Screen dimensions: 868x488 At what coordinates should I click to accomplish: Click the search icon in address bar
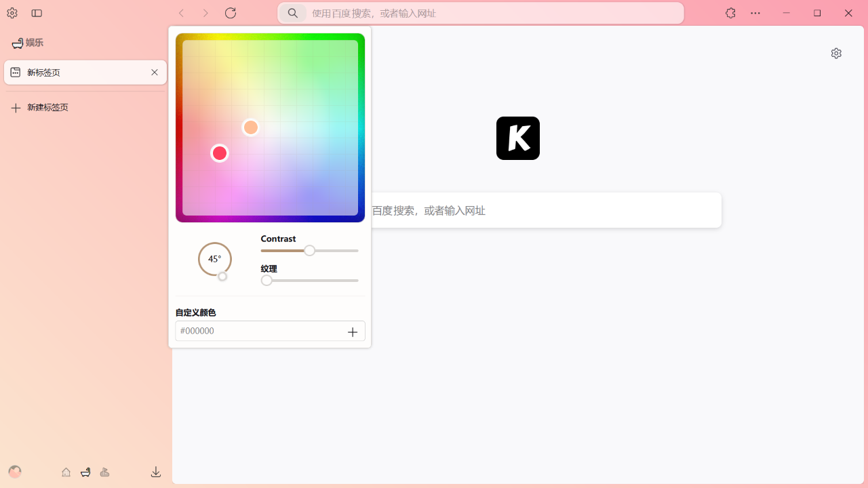tap(293, 13)
